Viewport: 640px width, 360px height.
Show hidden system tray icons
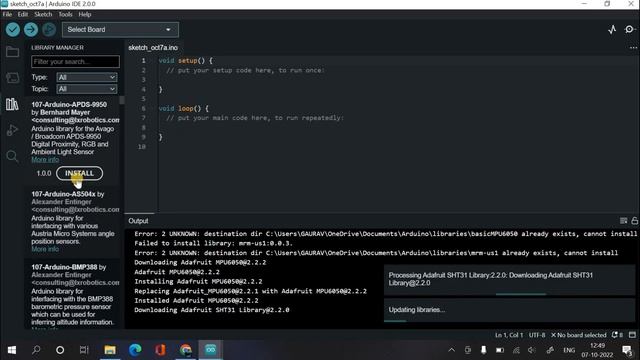(x=451, y=350)
